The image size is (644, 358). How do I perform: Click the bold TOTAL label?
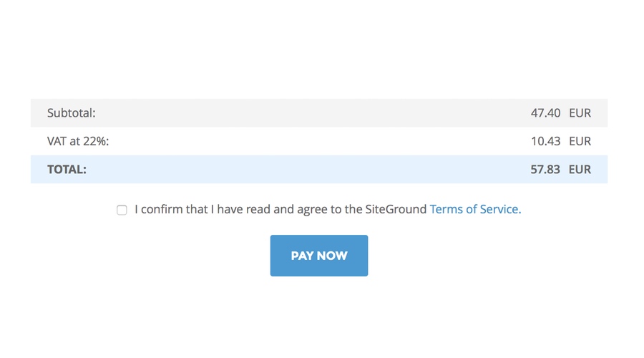click(67, 170)
